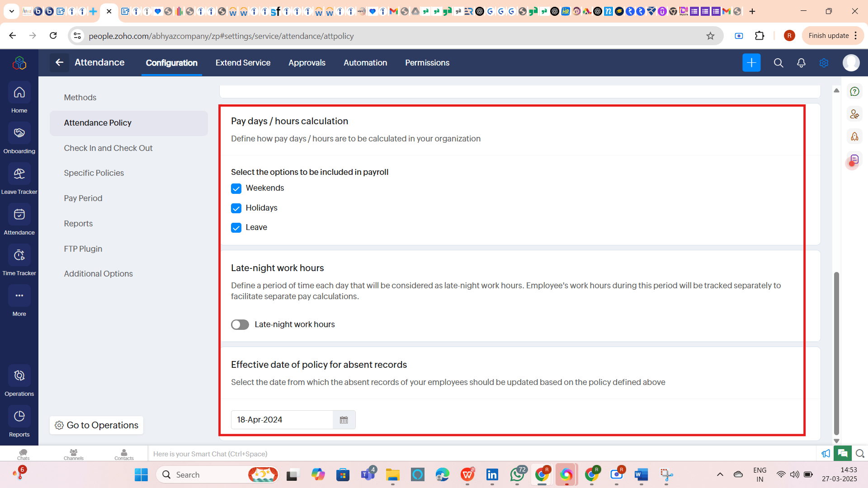Click the Go to Operations button
The height and width of the screenshot is (488, 868).
tap(96, 425)
